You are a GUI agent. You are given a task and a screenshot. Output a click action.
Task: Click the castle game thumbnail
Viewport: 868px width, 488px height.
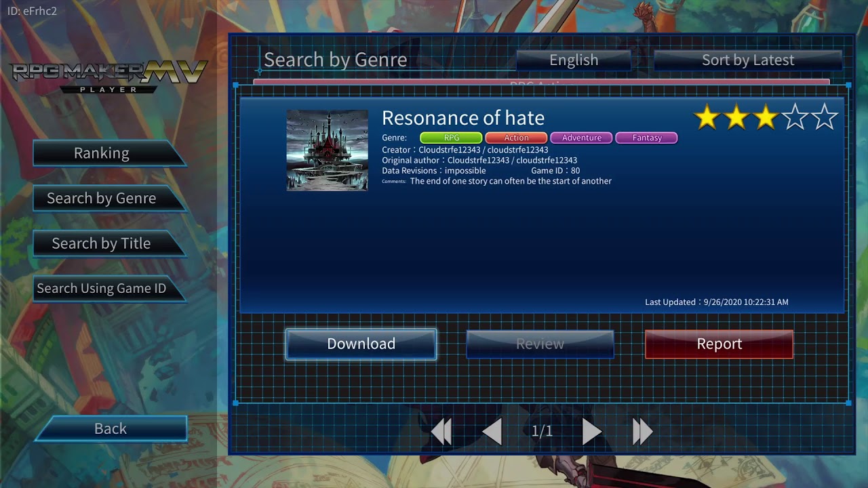coord(328,150)
